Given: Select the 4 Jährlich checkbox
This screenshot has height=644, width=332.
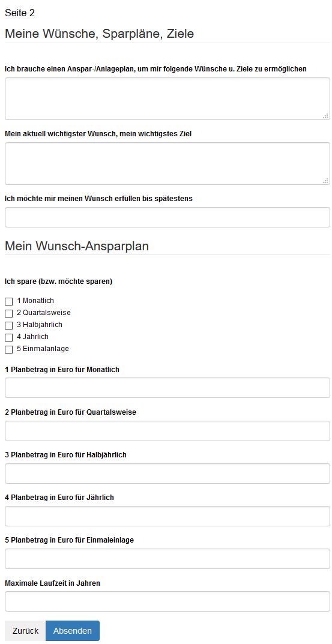Looking at the screenshot, I should tap(8, 338).
